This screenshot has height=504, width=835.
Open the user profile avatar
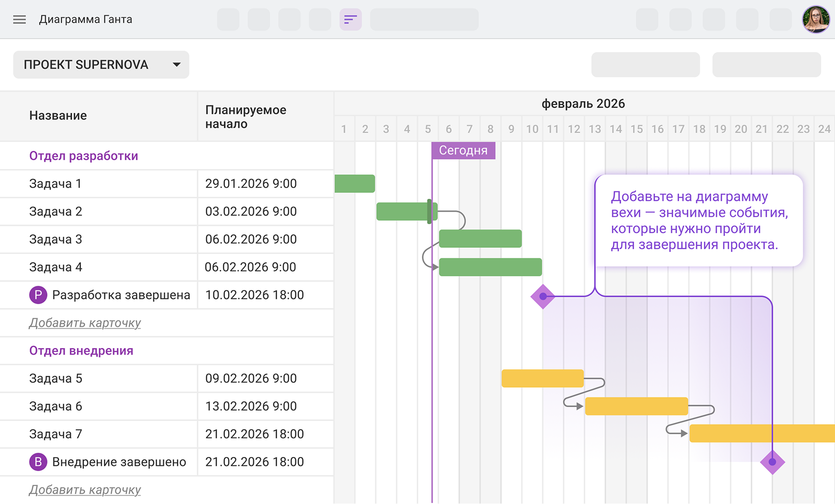click(815, 20)
